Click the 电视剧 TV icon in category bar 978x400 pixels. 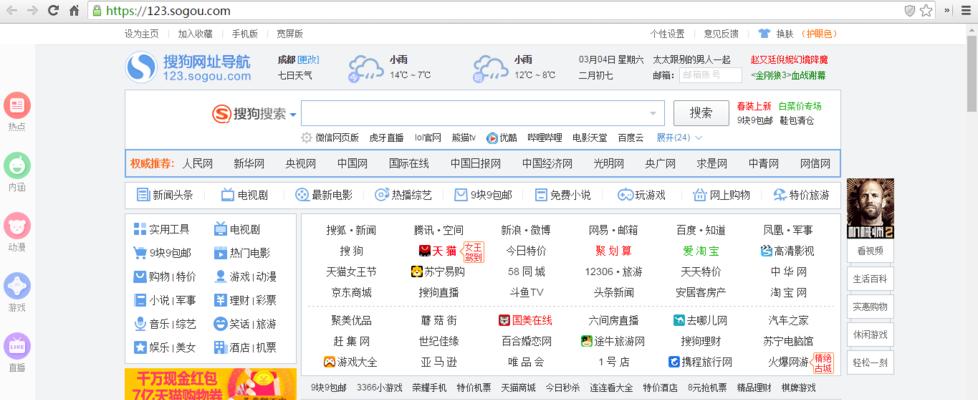coord(228,195)
